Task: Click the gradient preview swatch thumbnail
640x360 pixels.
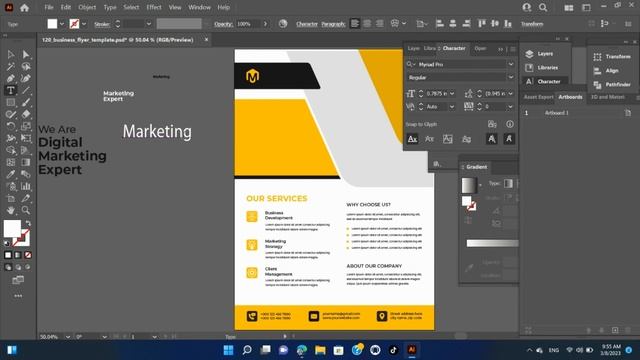Action: (469, 185)
